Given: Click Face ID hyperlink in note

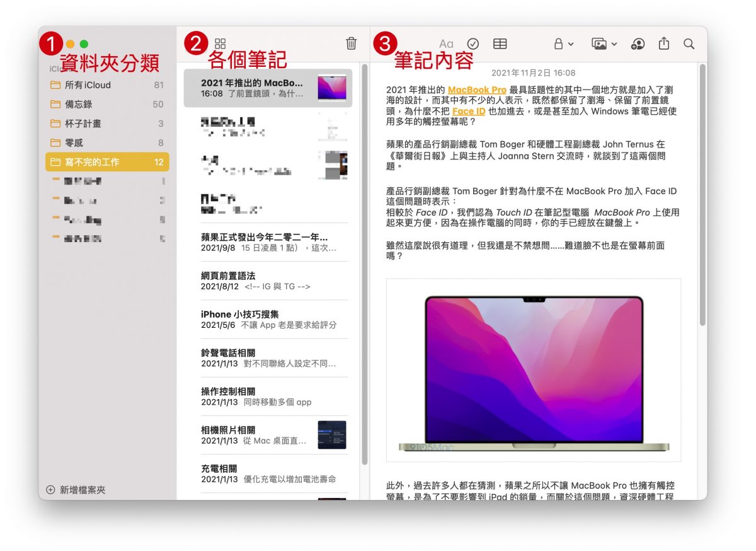Looking at the screenshot, I should [469, 111].
